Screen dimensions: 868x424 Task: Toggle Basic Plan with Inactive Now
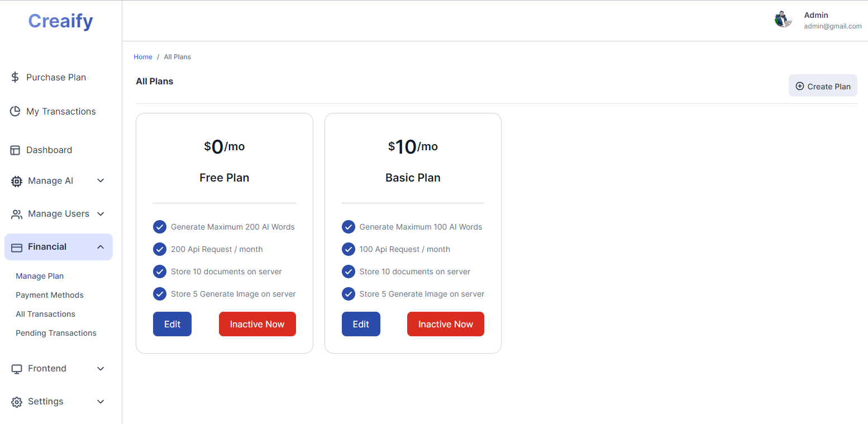446,324
